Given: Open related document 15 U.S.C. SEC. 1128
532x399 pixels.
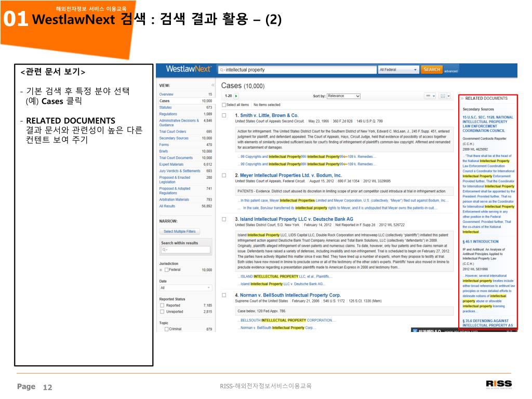Looking at the screenshot, I should click(x=488, y=124).
